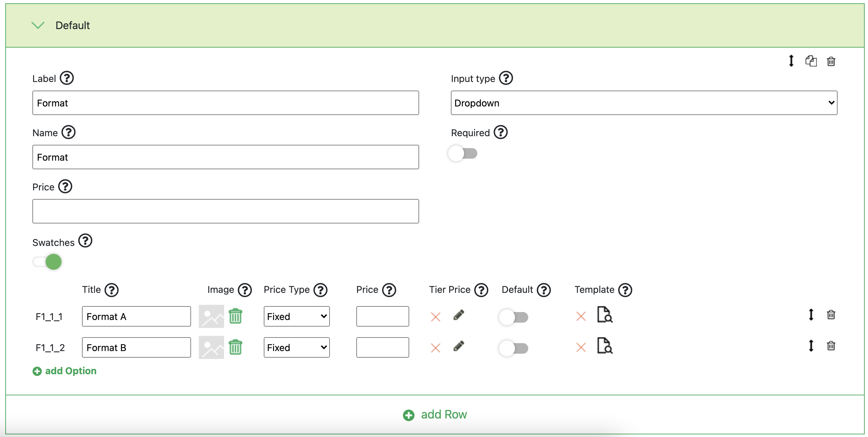Edit tier price for Format B
Screen dimensions: 868x437
point(458,346)
